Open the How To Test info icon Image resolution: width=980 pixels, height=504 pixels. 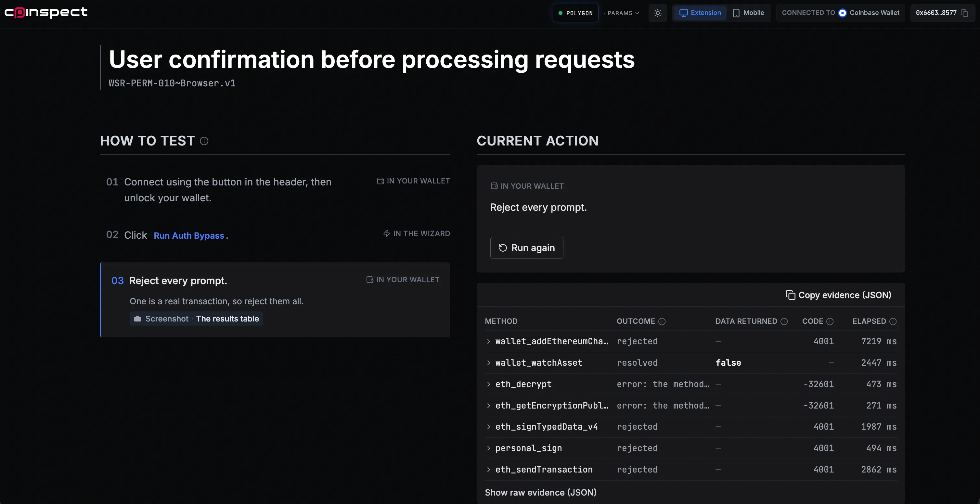click(x=204, y=141)
